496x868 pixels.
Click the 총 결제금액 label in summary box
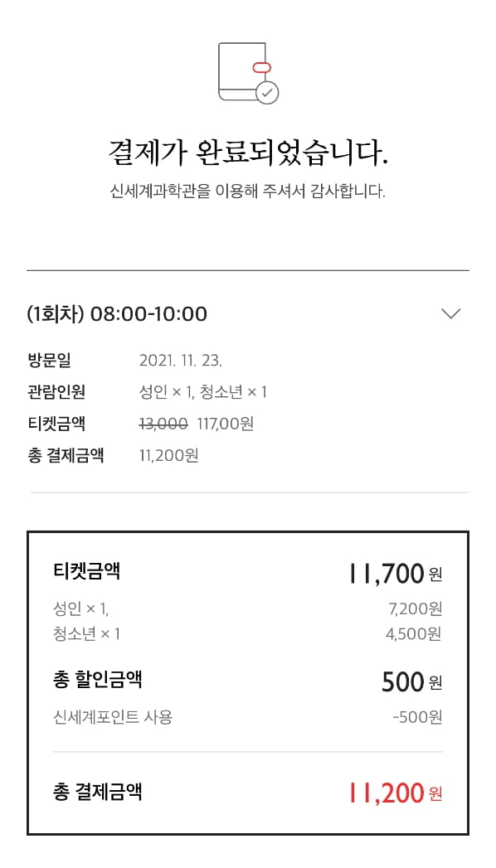tap(97, 792)
